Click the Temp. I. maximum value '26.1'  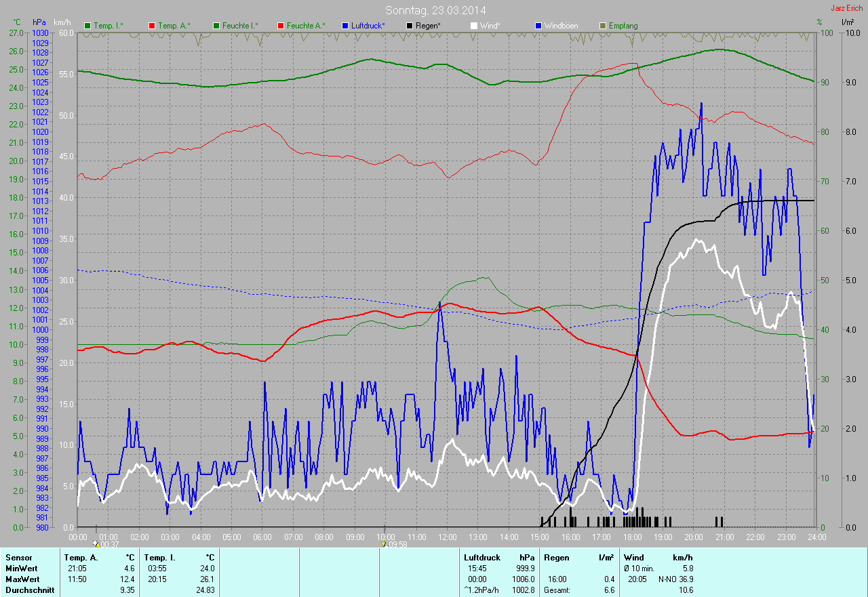[207, 579]
